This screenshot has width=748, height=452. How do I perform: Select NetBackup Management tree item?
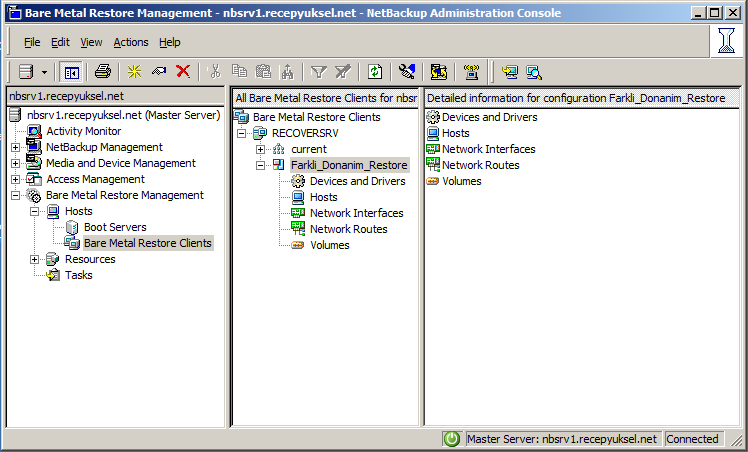pyautogui.click(x=104, y=147)
